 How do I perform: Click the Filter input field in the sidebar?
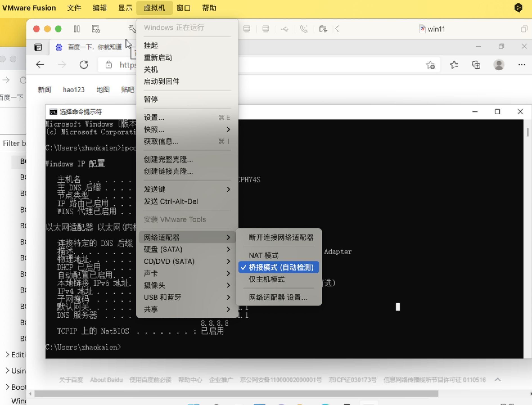(x=13, y=143)
